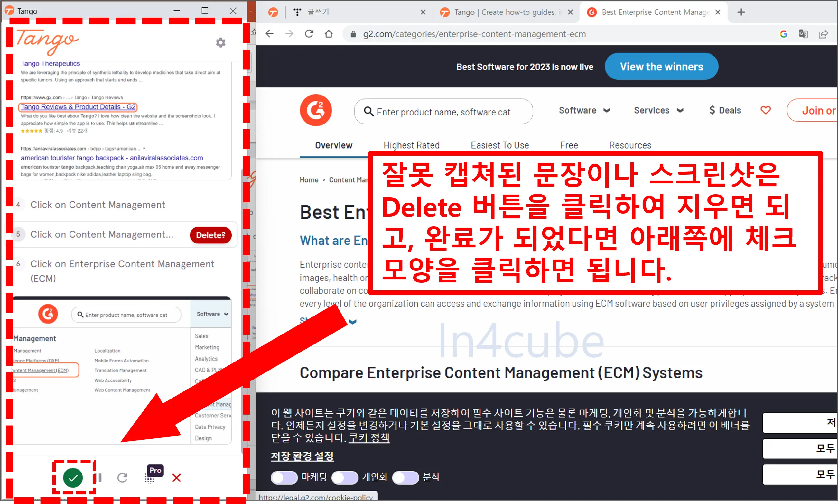Open Tango settings gear
The height and width of the screenshot is (504, 838).
click(220, 42)
